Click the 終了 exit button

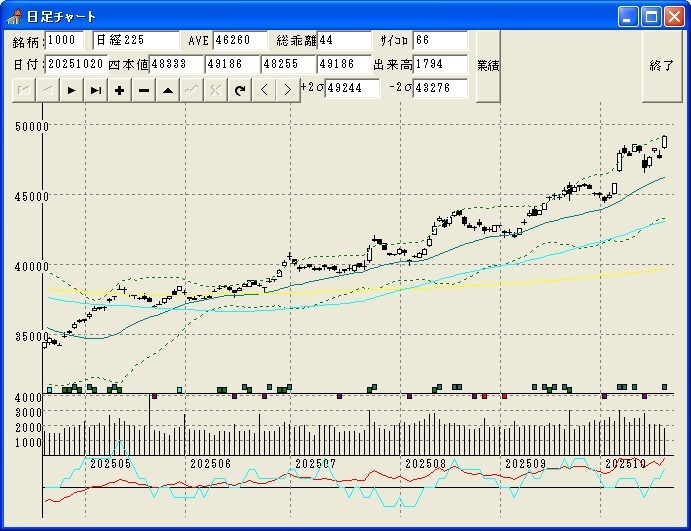(662, 66)
